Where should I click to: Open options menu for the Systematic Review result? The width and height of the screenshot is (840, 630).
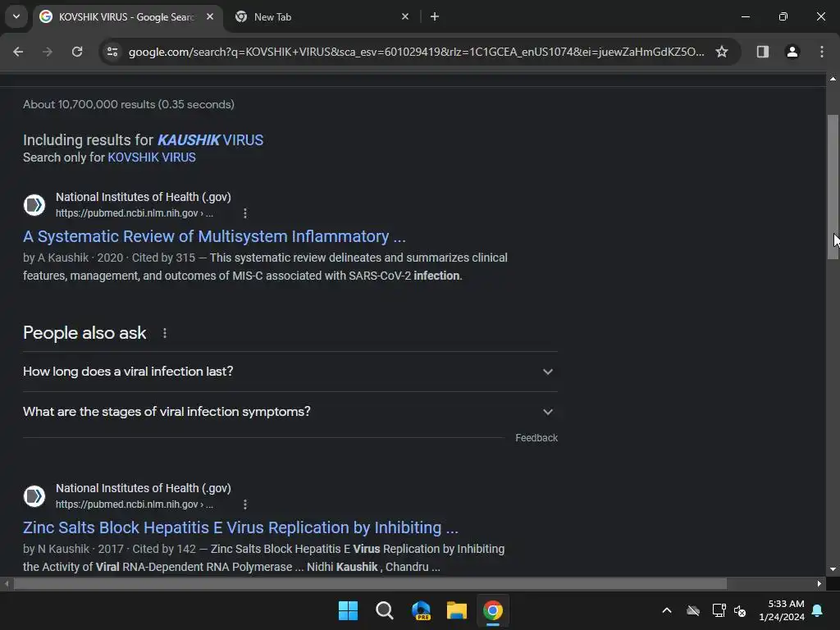point(244,213)
